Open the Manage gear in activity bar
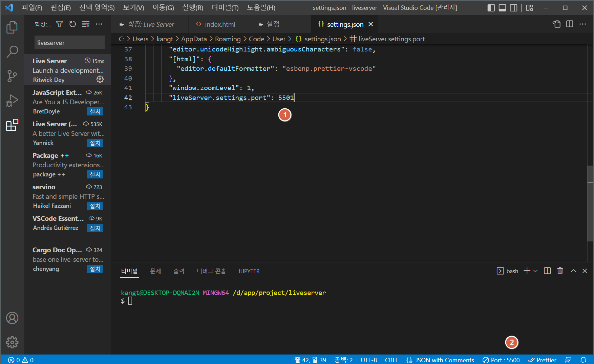The image size is (594, 364). pyautogui.click(x=12, y=342)
